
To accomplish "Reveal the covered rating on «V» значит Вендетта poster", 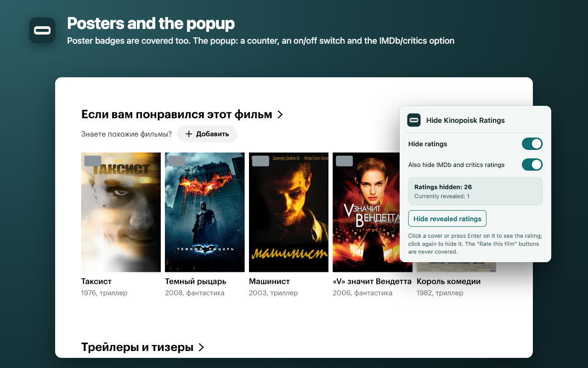I will (x=345, y=161).
